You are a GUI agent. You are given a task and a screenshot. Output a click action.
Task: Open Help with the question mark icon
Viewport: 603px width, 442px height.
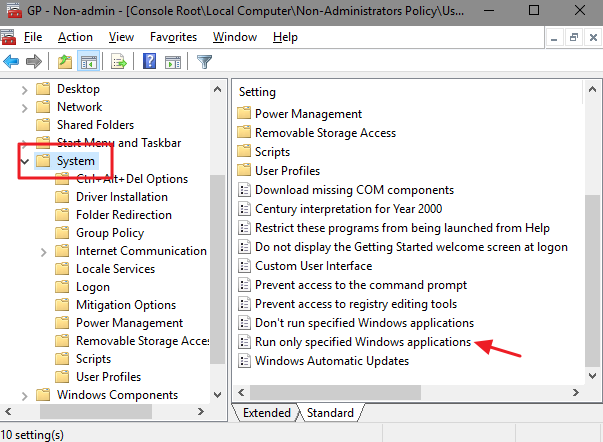coord(149,62)
